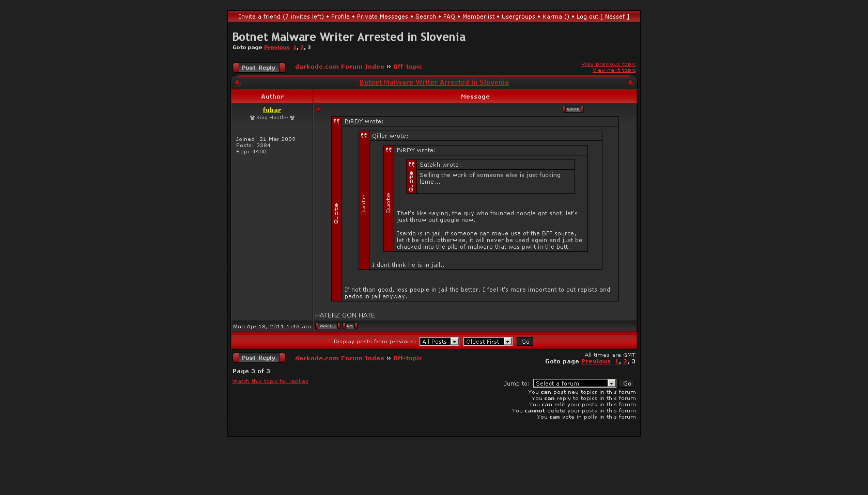Click Watch this topic for replies
Screen dimensions: 868x495
click(x=270, y=381)
